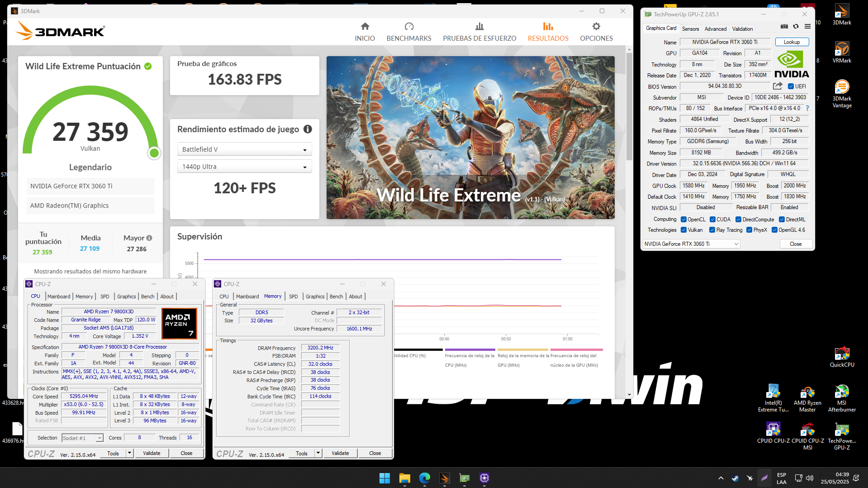Click GPU-Z screenshot camera icon
This screenshot has width=868, height=488.
click(784, 26)
